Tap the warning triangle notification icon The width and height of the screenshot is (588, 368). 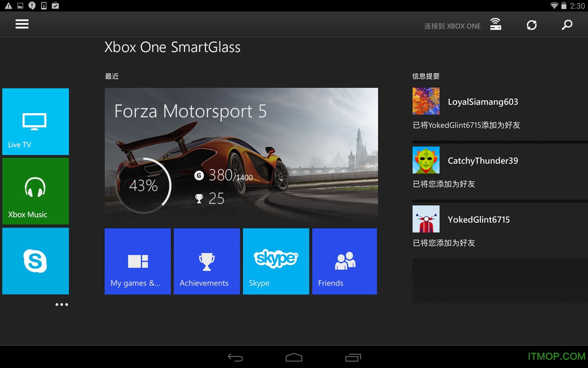tap(8, 6)
